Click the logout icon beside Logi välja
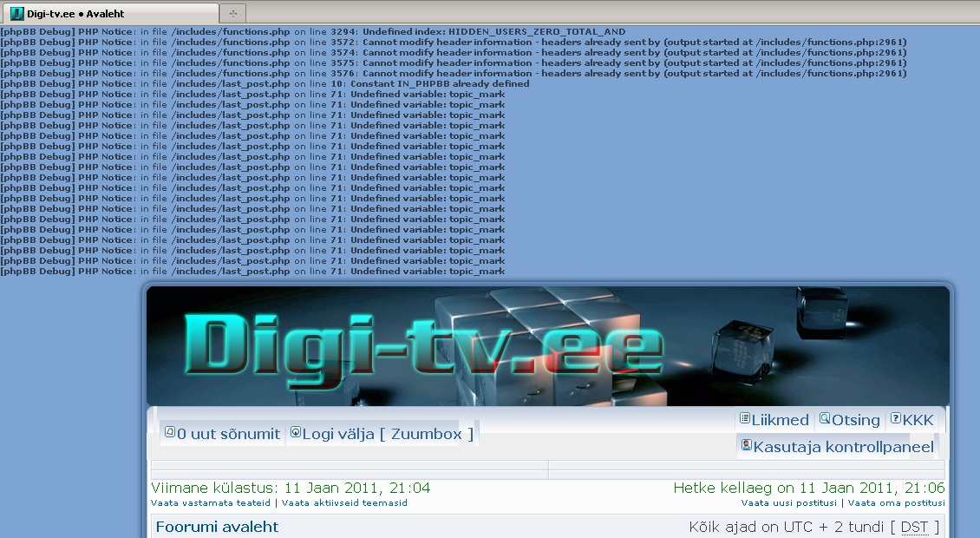 click(295, 432)
